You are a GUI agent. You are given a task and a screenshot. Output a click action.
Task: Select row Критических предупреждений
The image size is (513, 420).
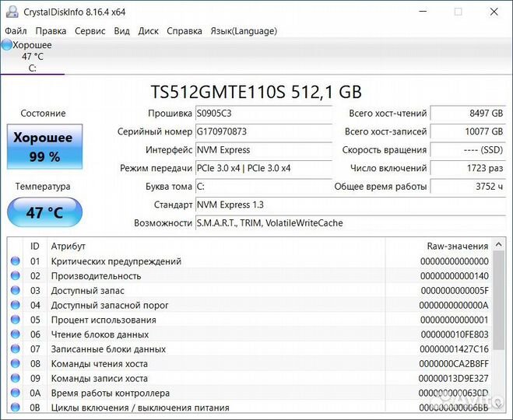coord(249,261)
